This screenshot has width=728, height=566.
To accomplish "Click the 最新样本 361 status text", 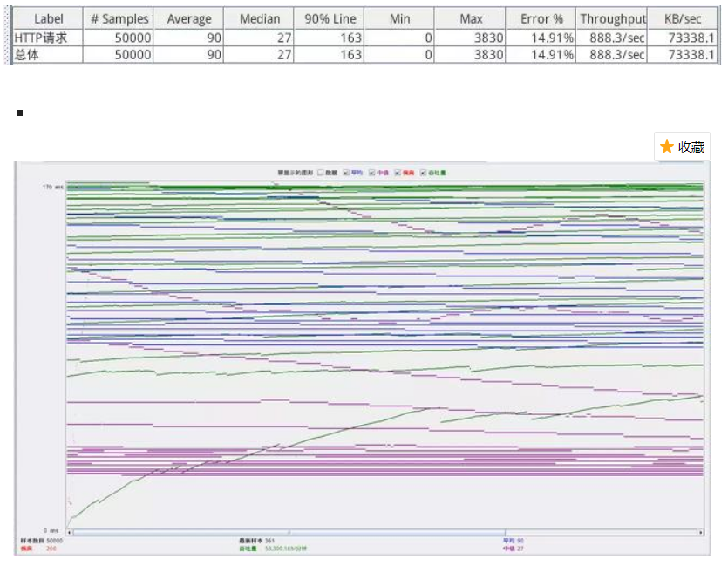I will pyautogui.click(x=256, y=541).
